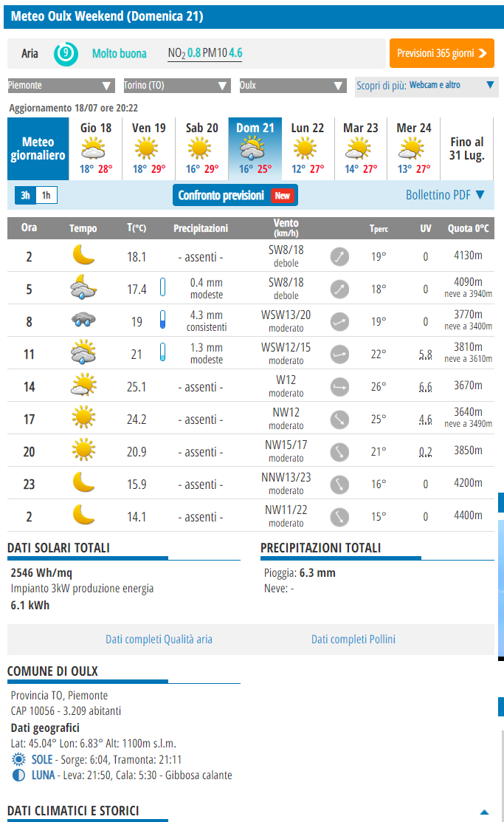Open the Dati completi Qualità aria link

click(x=159, y=639)
